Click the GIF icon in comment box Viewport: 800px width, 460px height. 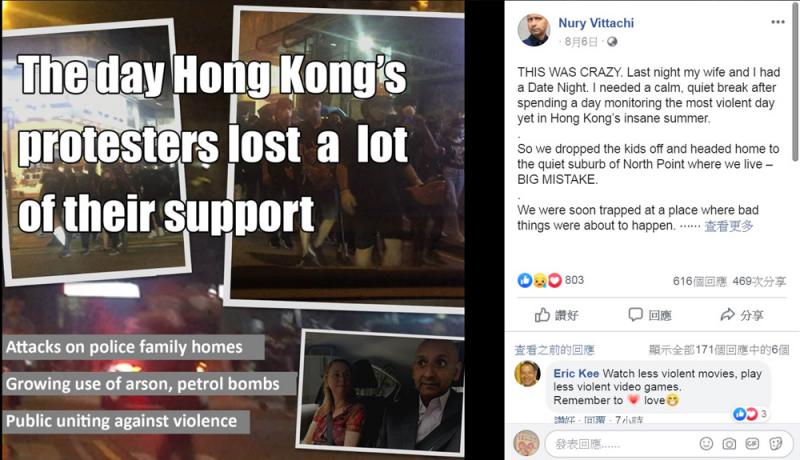click(752, 444)
